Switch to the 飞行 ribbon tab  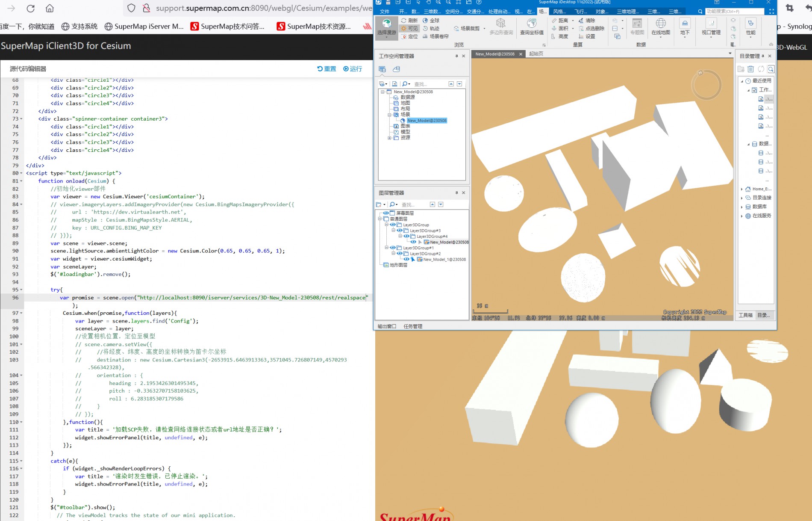581,12
